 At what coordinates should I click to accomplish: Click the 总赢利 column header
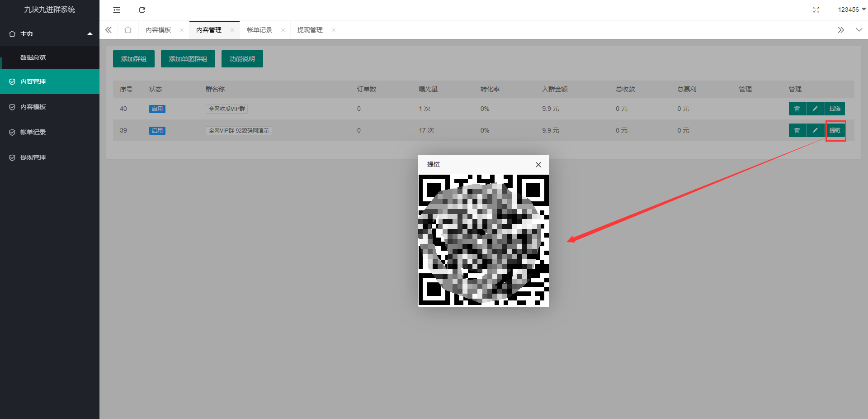(x=687, y=89)
